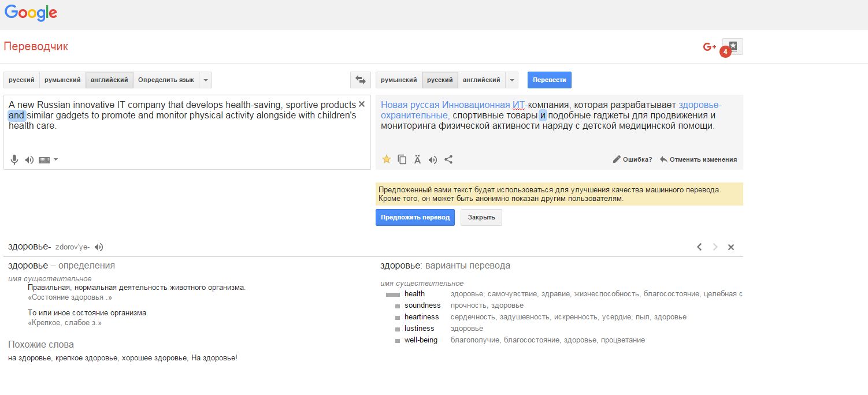Click the word самочувствие in health row
868x395 pixels.
[513, 294]
